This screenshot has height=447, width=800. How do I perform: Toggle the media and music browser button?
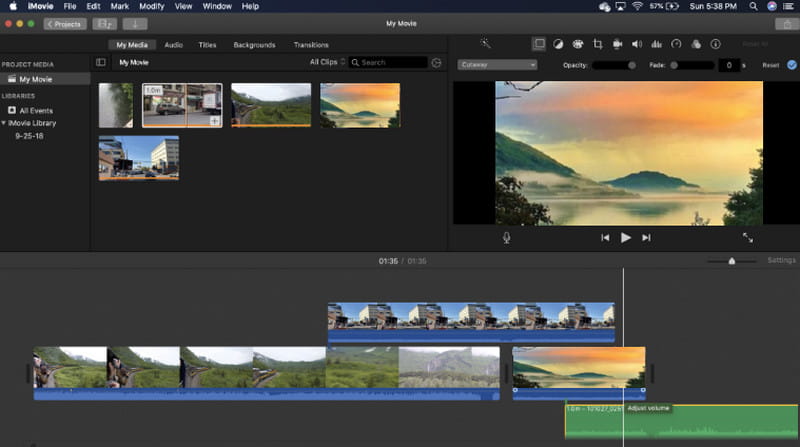pyautogui.click(x=105, y=24)
